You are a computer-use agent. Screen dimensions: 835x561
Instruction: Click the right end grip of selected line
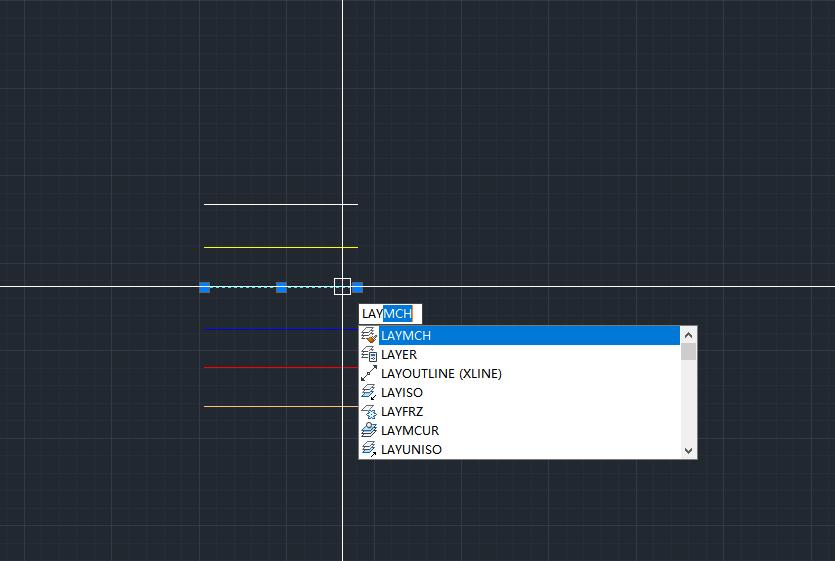click(357, 287)
